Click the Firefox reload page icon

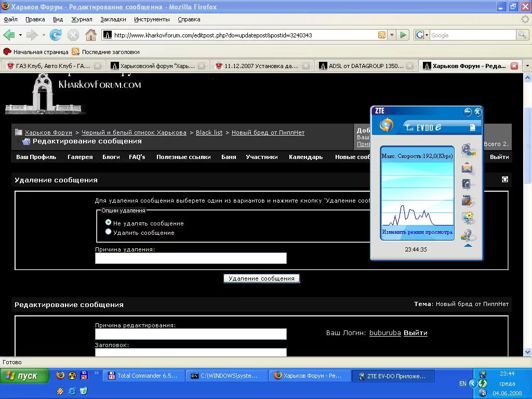(56, 35)
